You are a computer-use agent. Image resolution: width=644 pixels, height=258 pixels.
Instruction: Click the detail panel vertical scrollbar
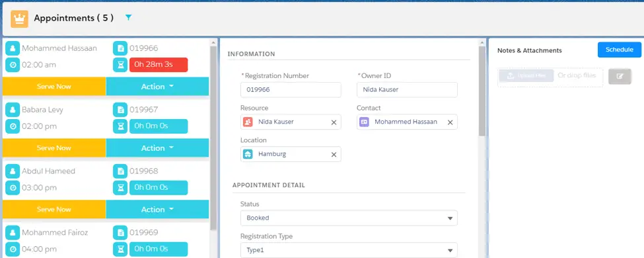tap(482, 91)
